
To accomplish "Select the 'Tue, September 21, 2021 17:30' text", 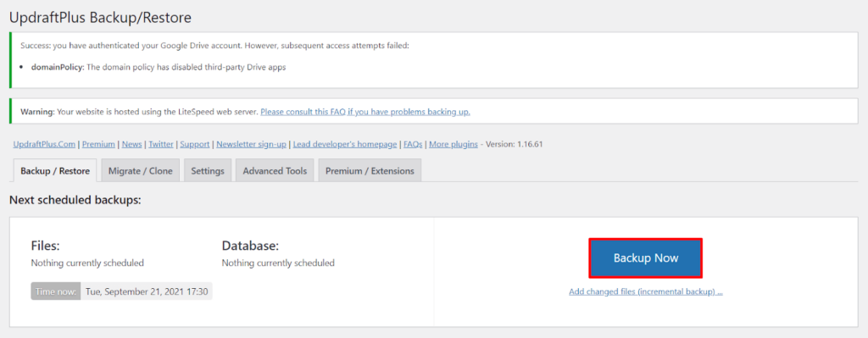I will click(147, 291).
